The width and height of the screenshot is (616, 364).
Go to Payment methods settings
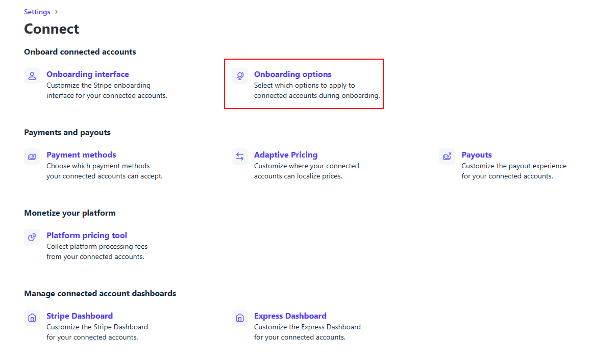81,155
